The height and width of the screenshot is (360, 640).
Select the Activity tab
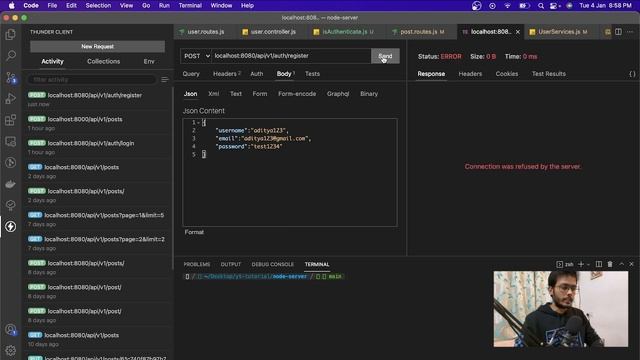click(52, 61)
